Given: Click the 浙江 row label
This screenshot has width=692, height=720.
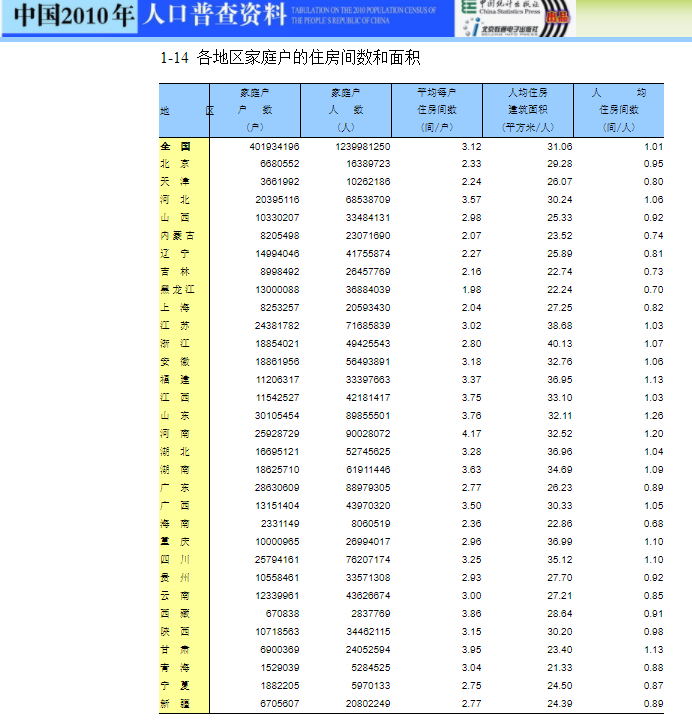Looking at the screenshot, I should (x=175, y=343).
